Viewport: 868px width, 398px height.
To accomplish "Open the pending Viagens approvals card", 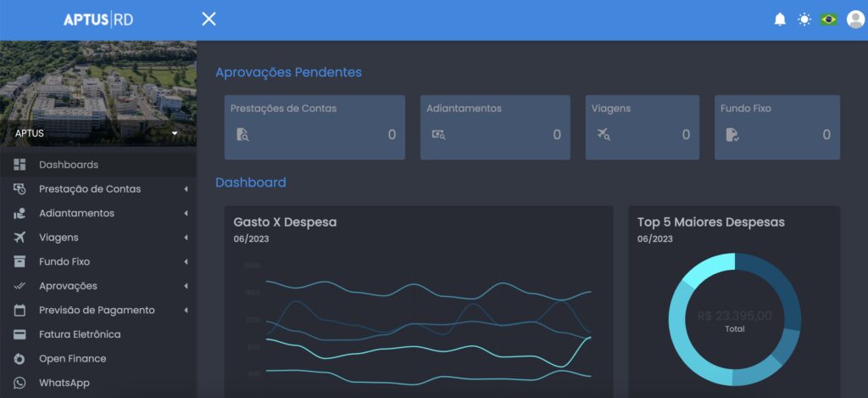I will [642, 127].
